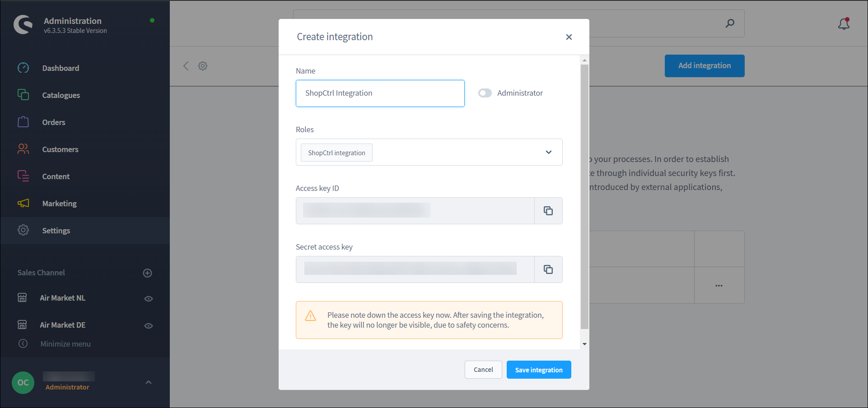The width and height of the screenshot is (868, 408).
Task: Open the Content menu item
Action: [x=85, y=176]
